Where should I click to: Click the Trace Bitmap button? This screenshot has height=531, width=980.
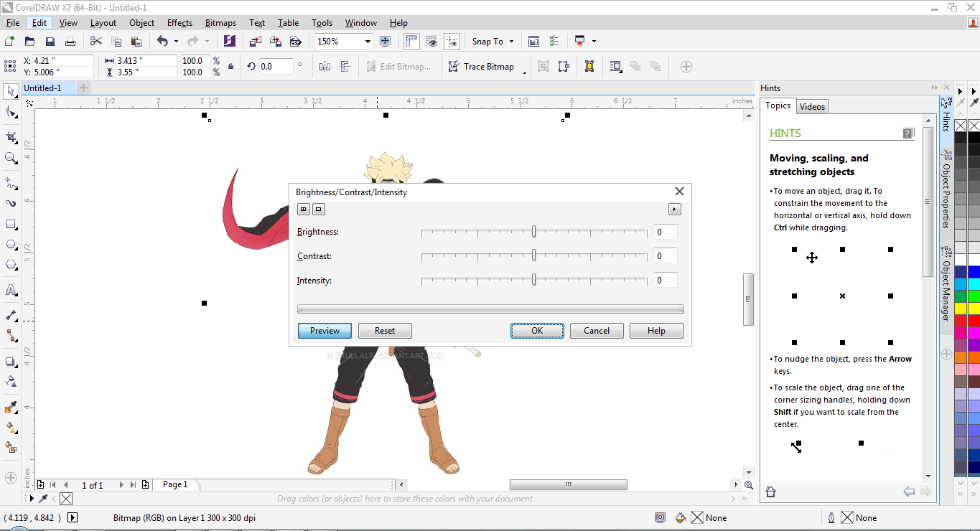point(481,67)
